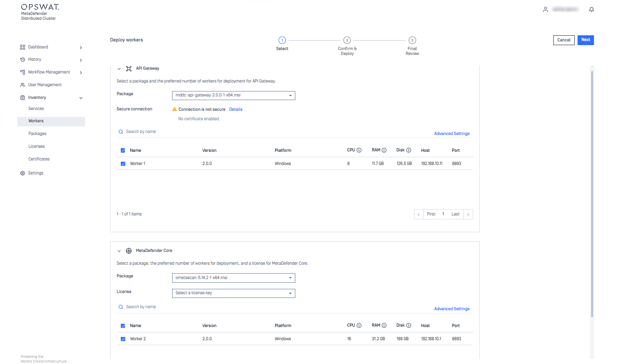Expand the Dashboard menu chevron
633x364 pixels.
(x=81, y=48)
